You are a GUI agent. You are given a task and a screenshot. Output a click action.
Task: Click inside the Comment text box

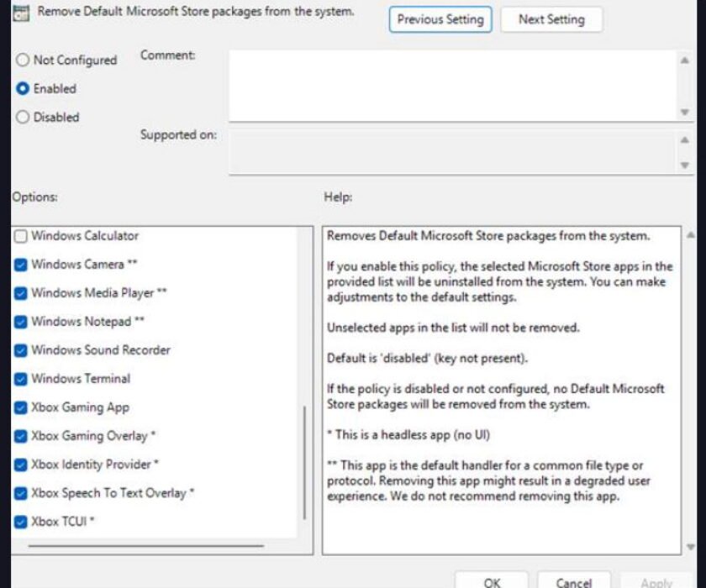tap(452, 85)
